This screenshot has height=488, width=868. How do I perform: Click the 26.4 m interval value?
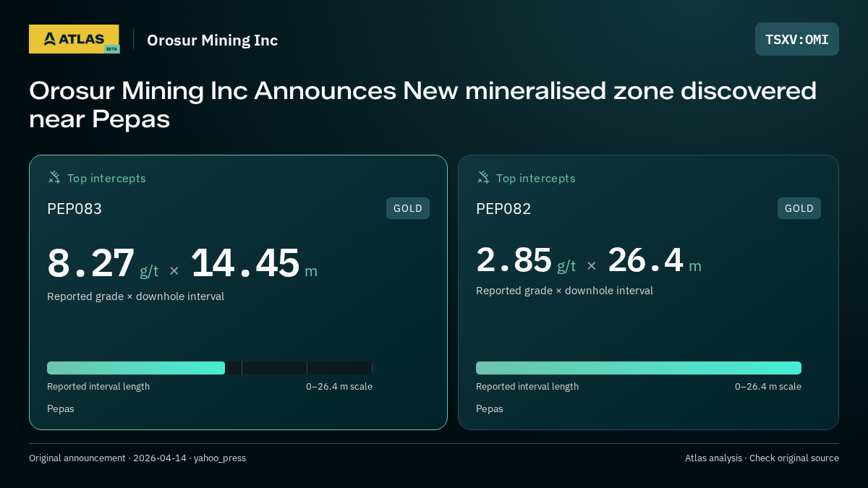pyautogui.click(x=655, y=260)
